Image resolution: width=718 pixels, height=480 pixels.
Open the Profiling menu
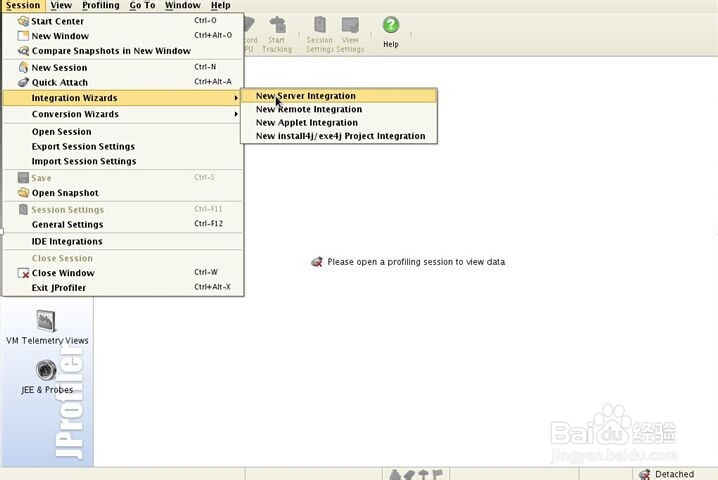(x=101, y=5)
